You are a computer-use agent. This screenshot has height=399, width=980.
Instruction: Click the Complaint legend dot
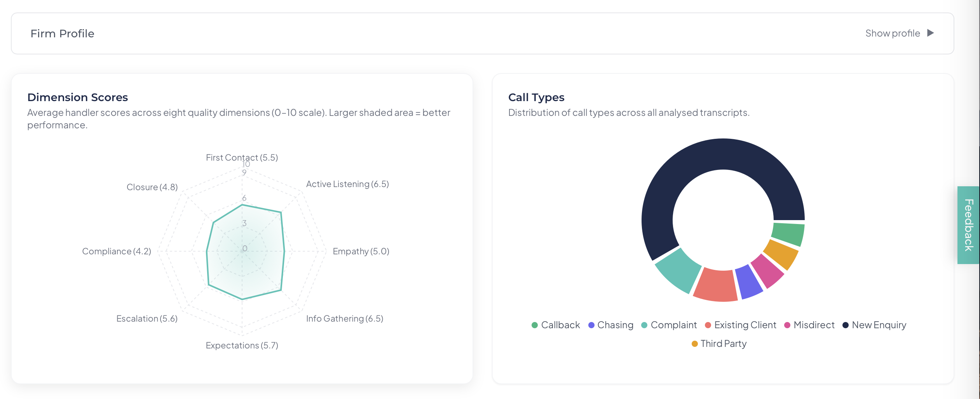tap(644, 325)
